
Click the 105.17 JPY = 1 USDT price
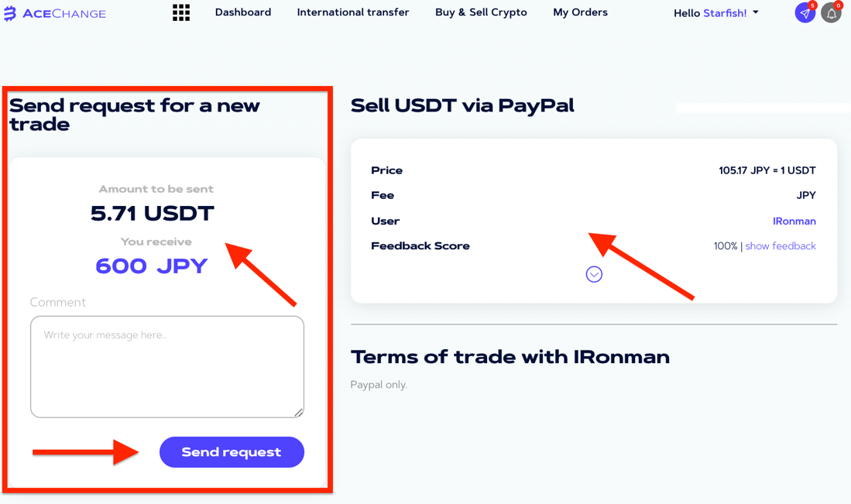[767, 170]
